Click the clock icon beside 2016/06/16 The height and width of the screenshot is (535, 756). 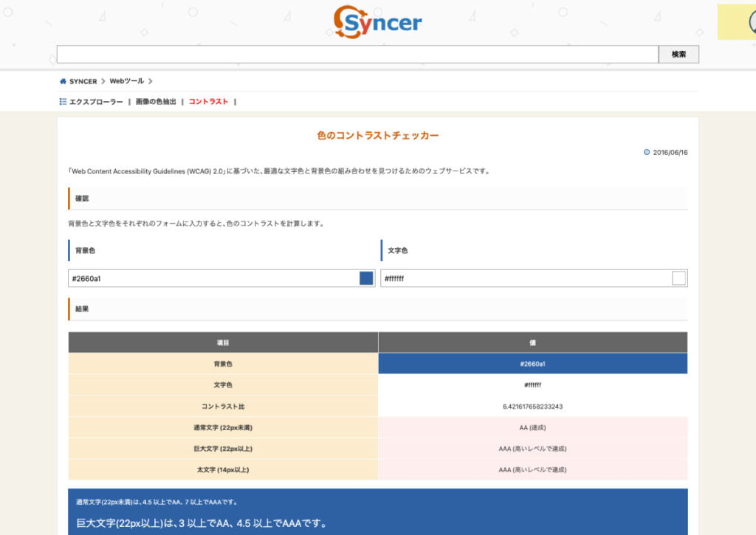tap(647, 152)
